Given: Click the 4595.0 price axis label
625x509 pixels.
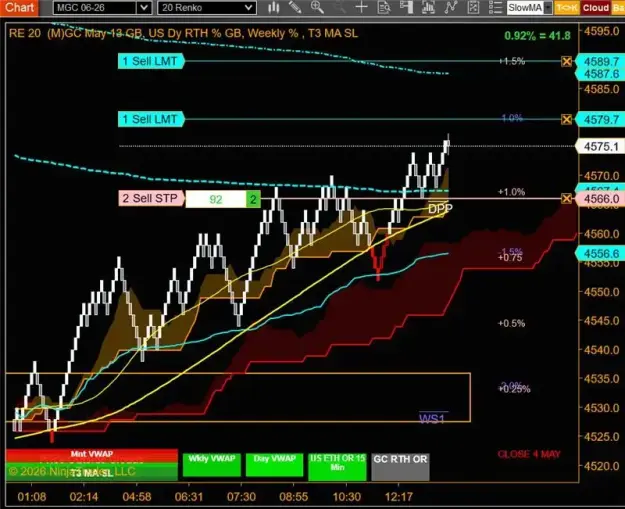Looking at the screenshot, I should (601, 31).
